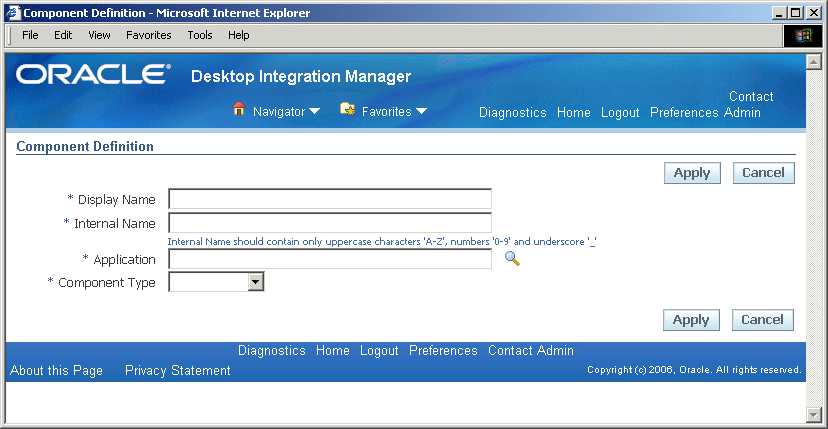Open the Favorites menu in menu bar
Viewport: 828px width, 429px height.
pyautogui.click(x=148, y=35)
